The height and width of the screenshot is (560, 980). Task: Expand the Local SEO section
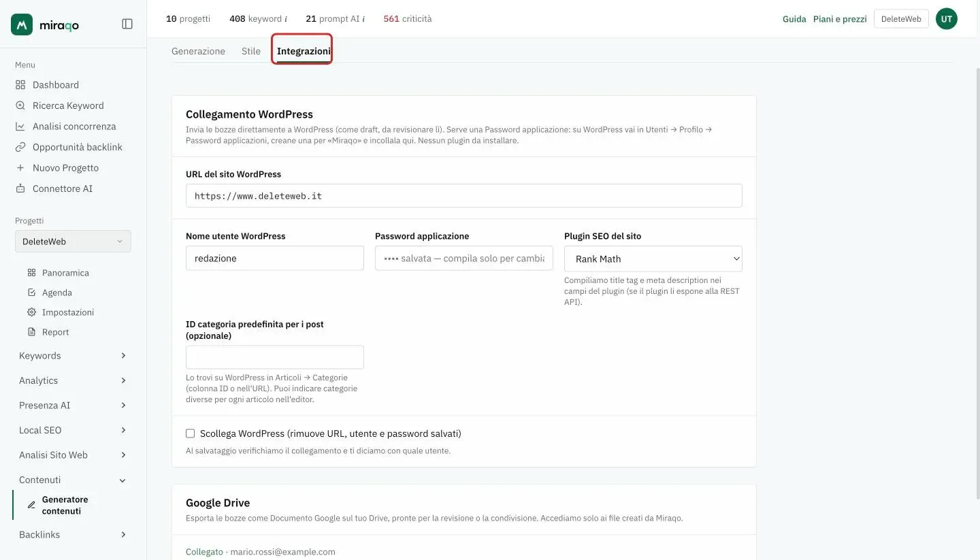click(73, 430)
